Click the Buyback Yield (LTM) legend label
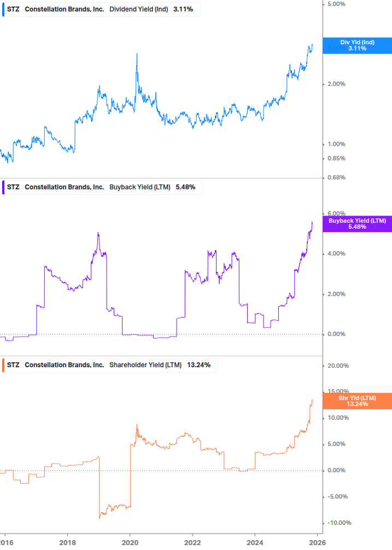The height and width of the screenshot is (550, 392). [140, 187]
